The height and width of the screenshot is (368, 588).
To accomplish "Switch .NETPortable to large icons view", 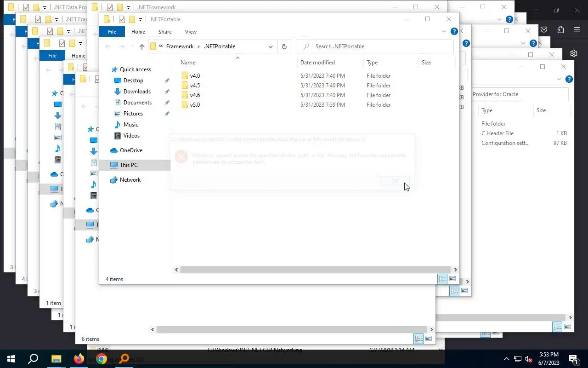I will (x=452, y=279).
